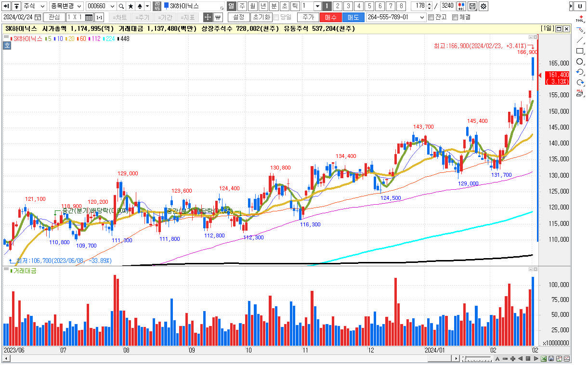This screenshot has width=588, height=365.
Task: Toggle the 당일 checkbox
Action: pyautogui.click(x=276, y=17)
